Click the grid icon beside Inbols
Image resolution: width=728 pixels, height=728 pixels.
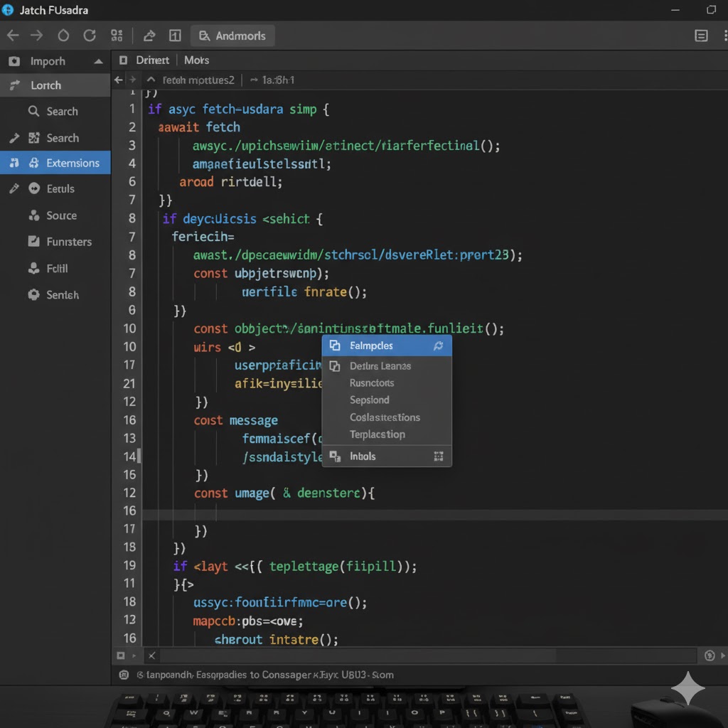pyautogui.click(x=439, y=456)
